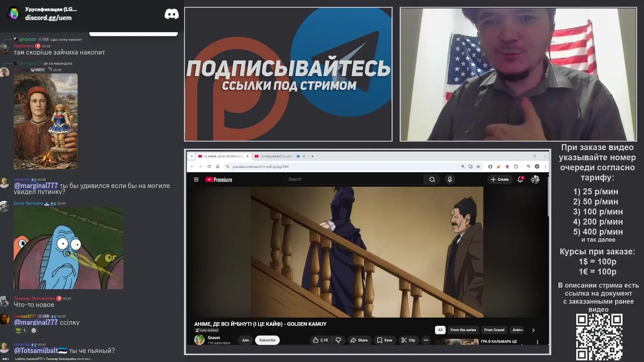The height and width of the screenshot is (362, 644).
Task: Open the ГРА В КАЛЬМАРА recommended thumbnail
Action: (457, 342)
